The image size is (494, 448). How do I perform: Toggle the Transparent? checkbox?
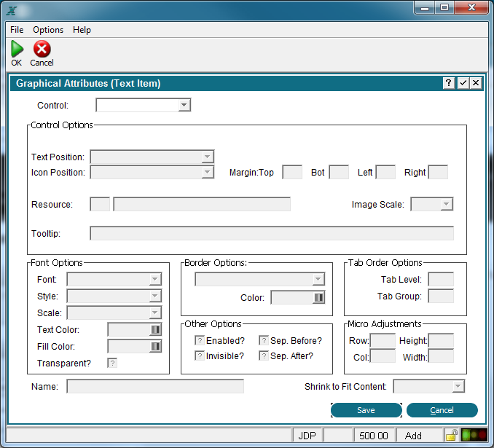112,363
